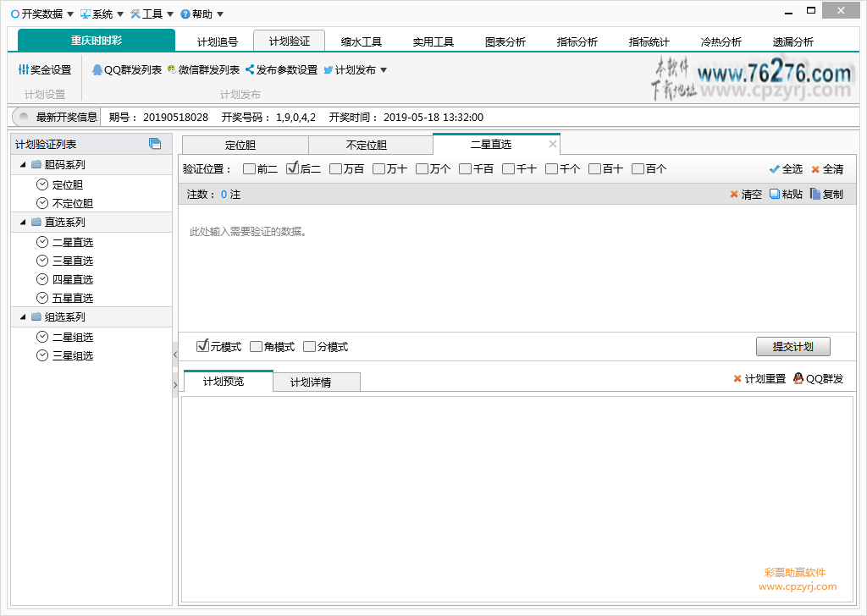The image size is (867, 616).
Task: Open the 系统 dropdown menu
Action: pyautogui.click(x=102, y=14)
